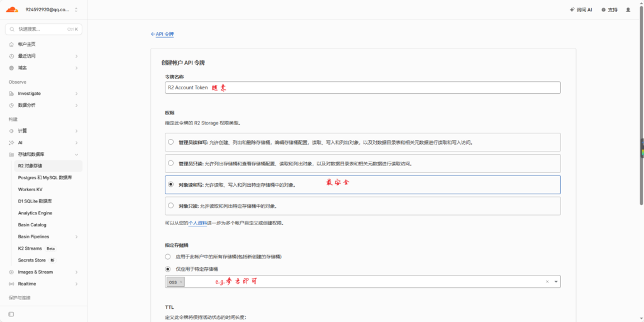
Task: Expand the 域名 chevron
Action: (x=76, y=68)
